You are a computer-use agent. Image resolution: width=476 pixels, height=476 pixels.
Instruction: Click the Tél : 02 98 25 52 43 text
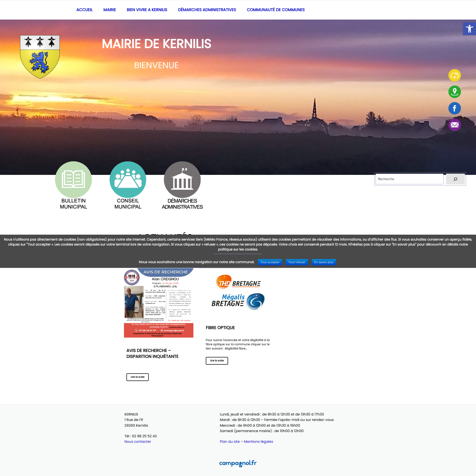(141, 436)
